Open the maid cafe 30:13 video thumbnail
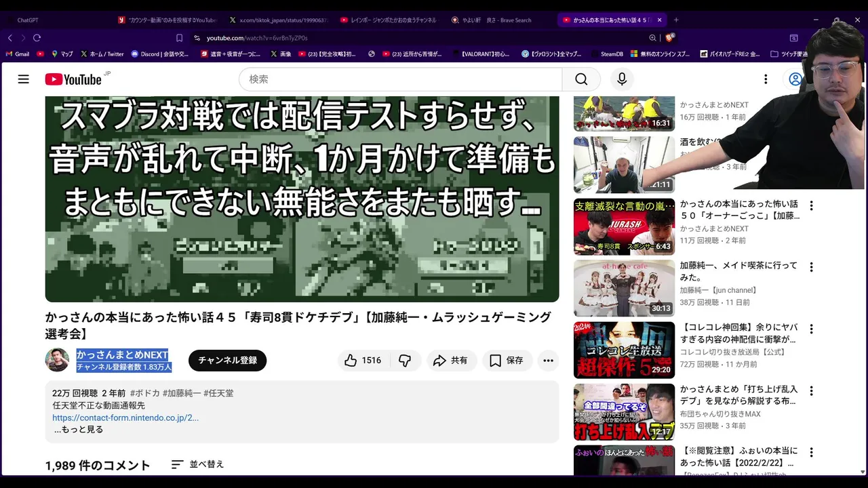 [624, 288]
